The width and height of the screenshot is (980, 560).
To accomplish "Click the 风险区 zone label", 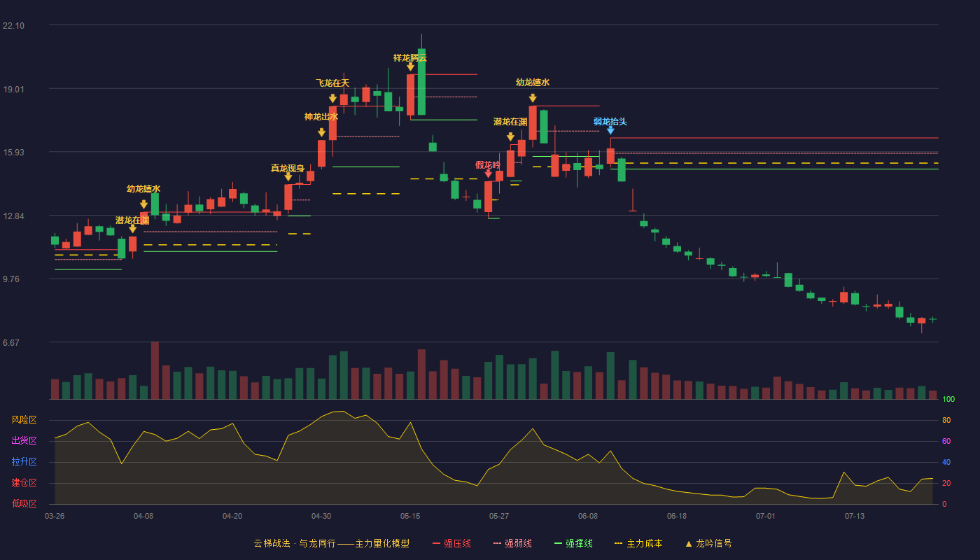I will point(24,420).
